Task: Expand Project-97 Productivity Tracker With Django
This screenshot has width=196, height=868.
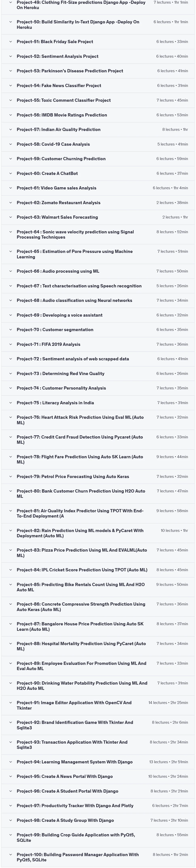Action: 98,806
